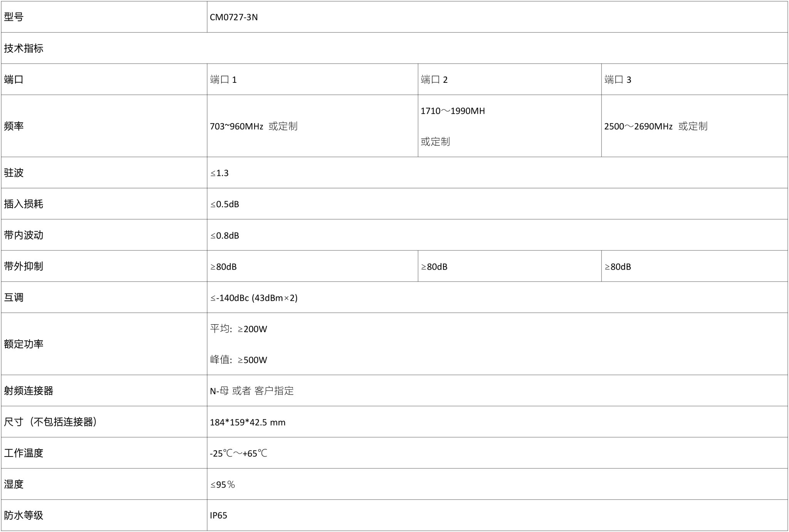
Task: Select the 带外抑制 ≥80dB cell for port 3
Action: pyautogui.click(x=618, y=267)
